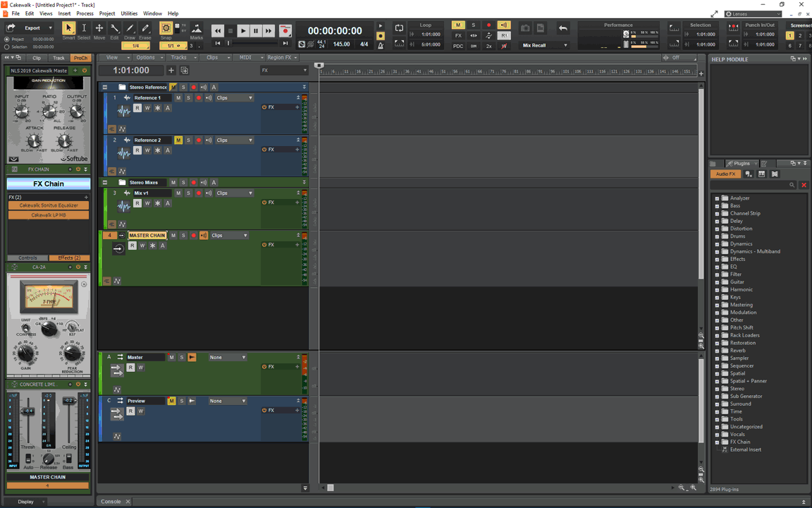
Task: Collapse the Stereo Mixes folder
Action: point(105,183)
